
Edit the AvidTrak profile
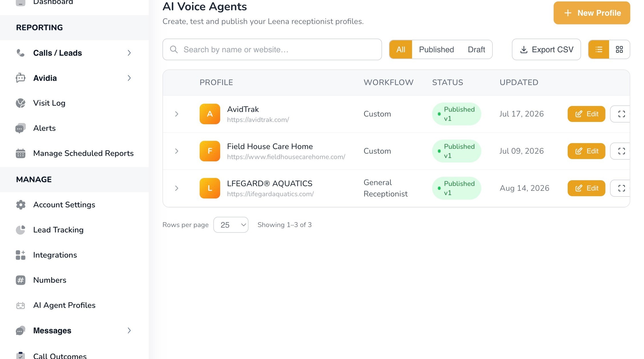pos(586,114)
